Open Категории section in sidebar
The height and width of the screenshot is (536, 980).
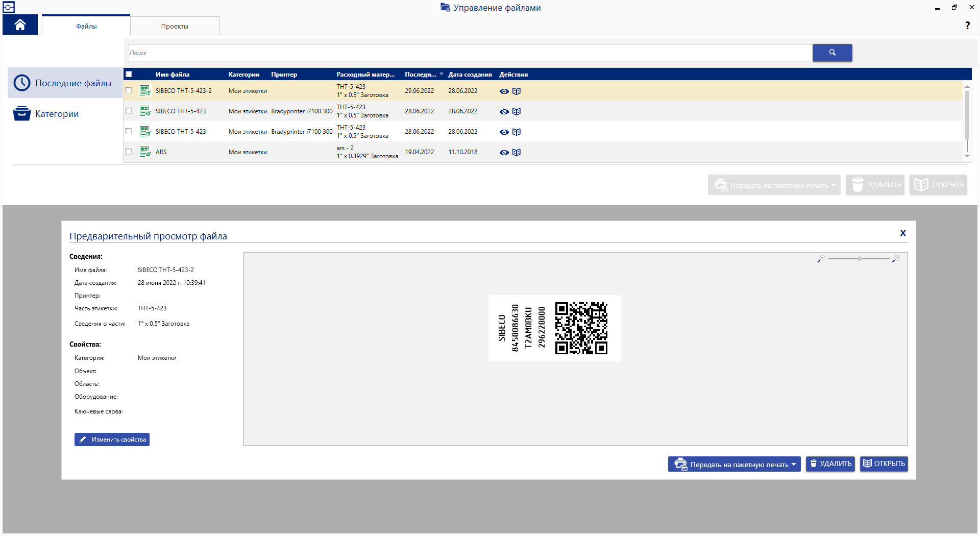pyautogui.click(x=57, y=114)
